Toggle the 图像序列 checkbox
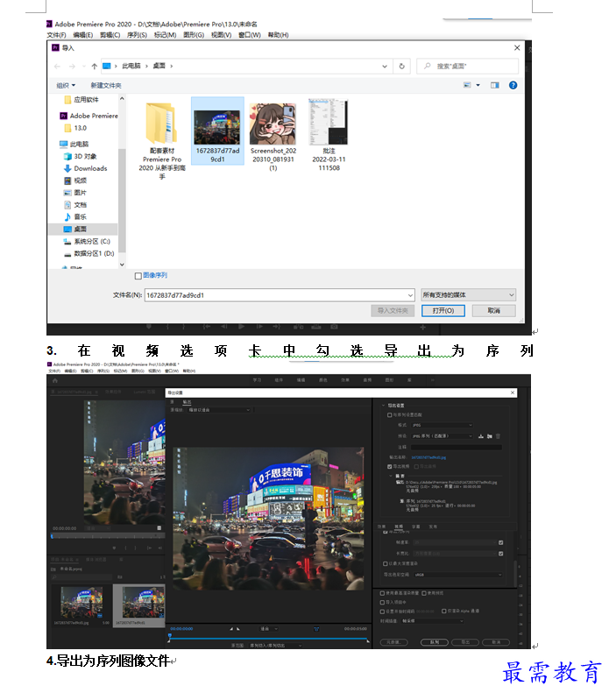 pos(138,276)
